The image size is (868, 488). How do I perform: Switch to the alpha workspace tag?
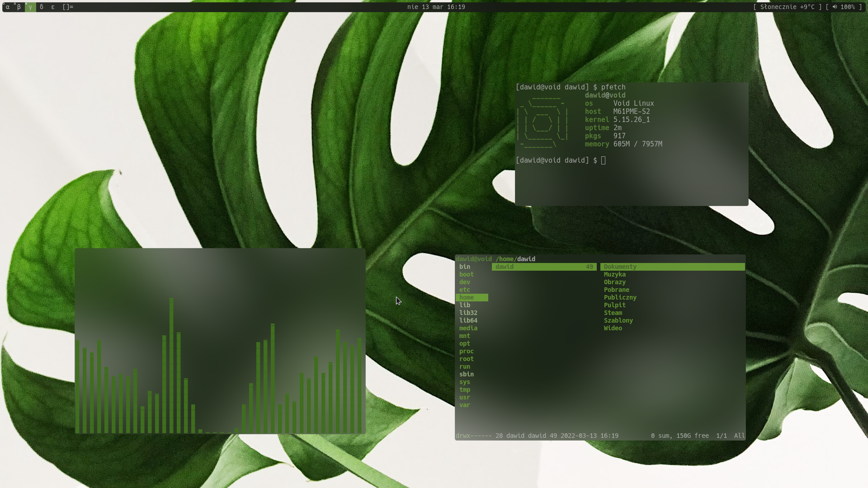[8, 7]
